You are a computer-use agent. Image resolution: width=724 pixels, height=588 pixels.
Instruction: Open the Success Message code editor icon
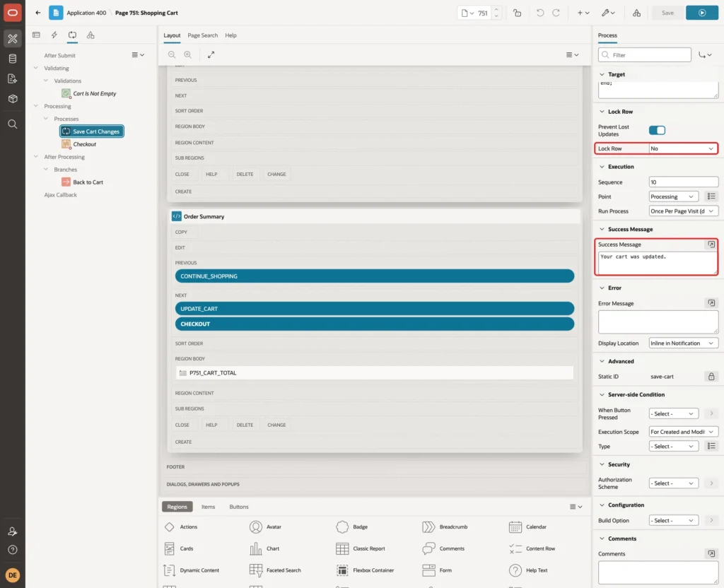click(711, 244)
